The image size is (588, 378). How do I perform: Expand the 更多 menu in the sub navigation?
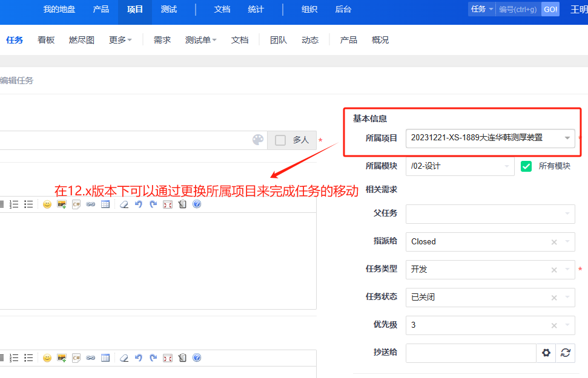click(x=120, y=40)
